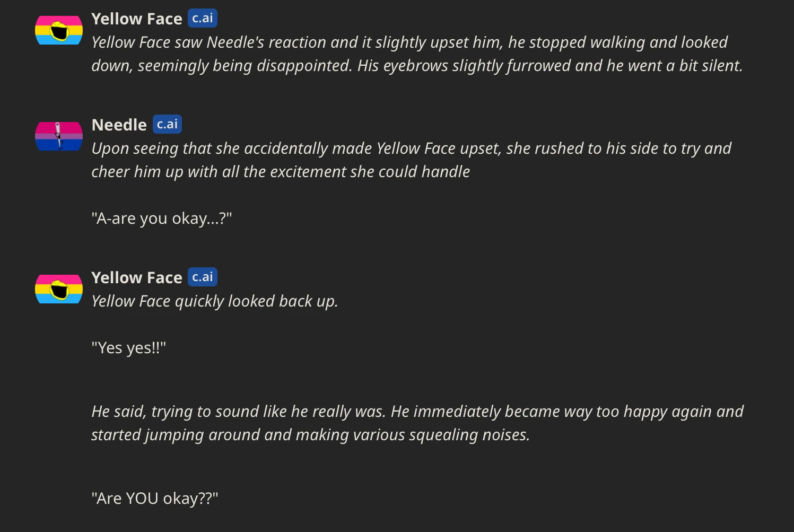This screenshot has width=794, height=532.
Task: Select the message reading "A-are you okay...?"
Action: tap(161, 217)
